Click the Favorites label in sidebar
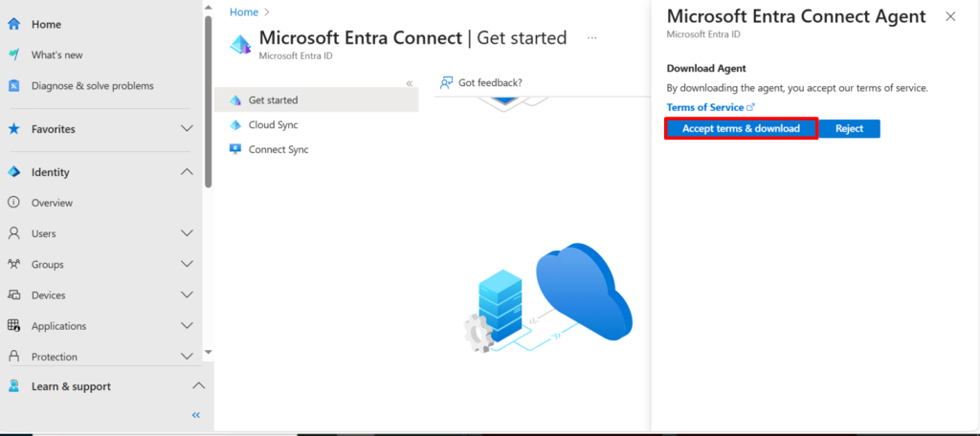 pyautogui.click(x=54, y=129)
